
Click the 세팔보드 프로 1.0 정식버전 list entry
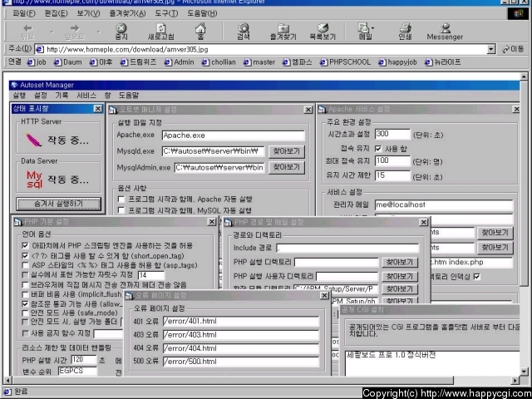[x=392, y=355]
